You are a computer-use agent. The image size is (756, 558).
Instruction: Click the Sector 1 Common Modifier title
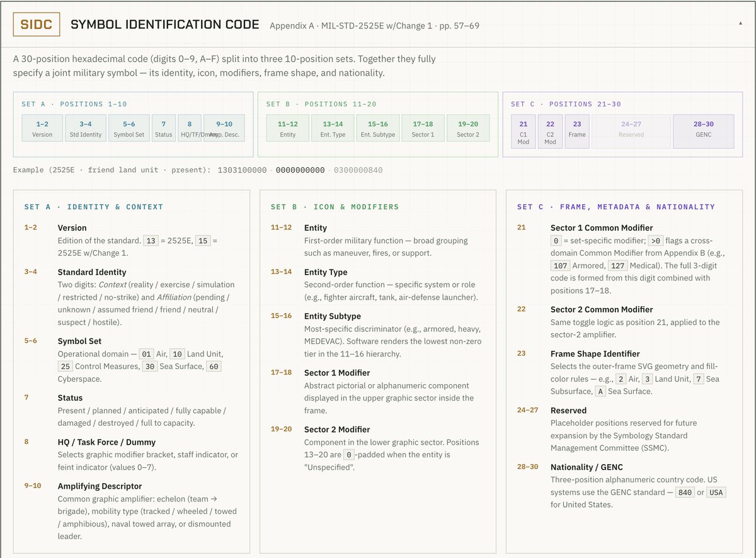pyautogui.click(x=602, y=228)
